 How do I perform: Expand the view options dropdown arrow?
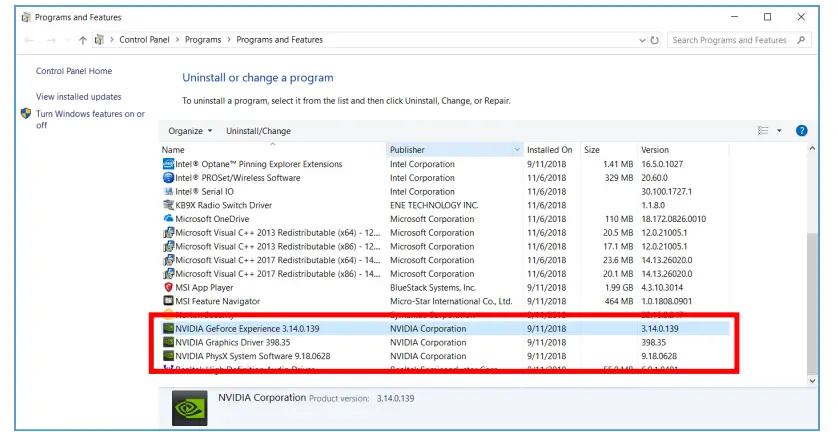coord(779,131)
